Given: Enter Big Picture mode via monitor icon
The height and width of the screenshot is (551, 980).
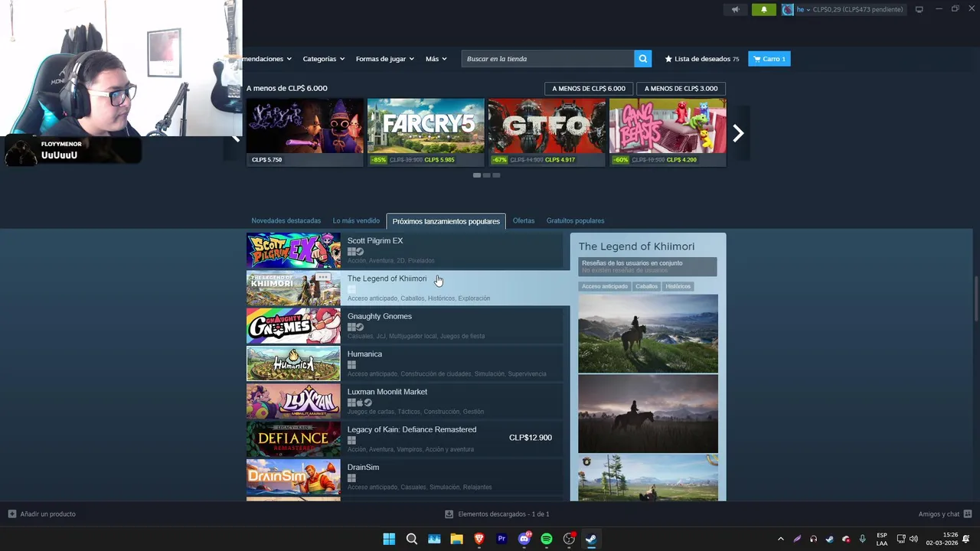Looking at the screenshot, I should click(919, 9).
